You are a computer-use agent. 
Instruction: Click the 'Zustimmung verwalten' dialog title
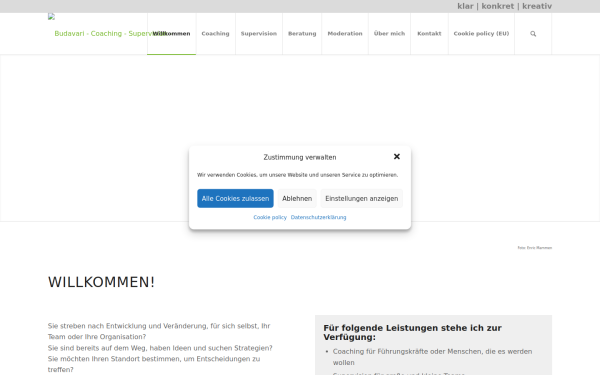(x=300, y=157)
